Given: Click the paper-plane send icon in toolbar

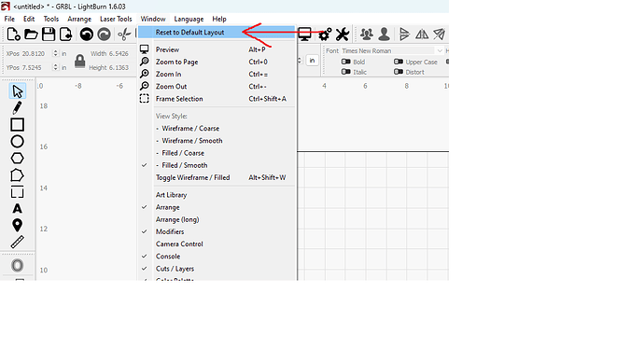Looking at the screenshot, I should [439, 35].
